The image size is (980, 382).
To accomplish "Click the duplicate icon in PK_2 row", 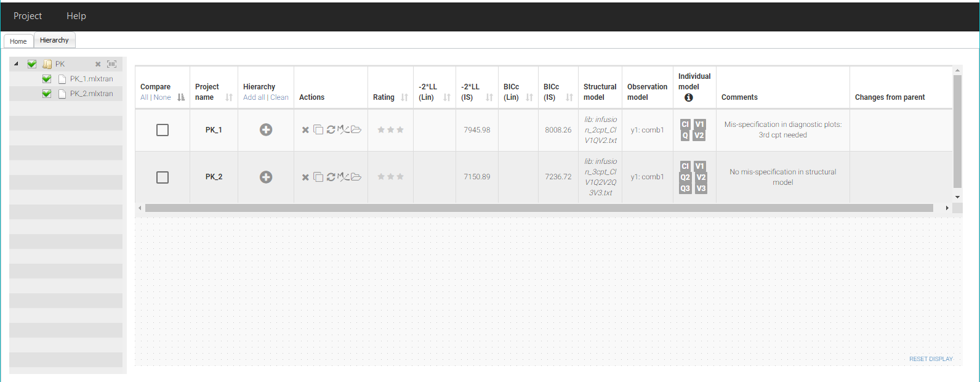I will (x=318, y=177).
